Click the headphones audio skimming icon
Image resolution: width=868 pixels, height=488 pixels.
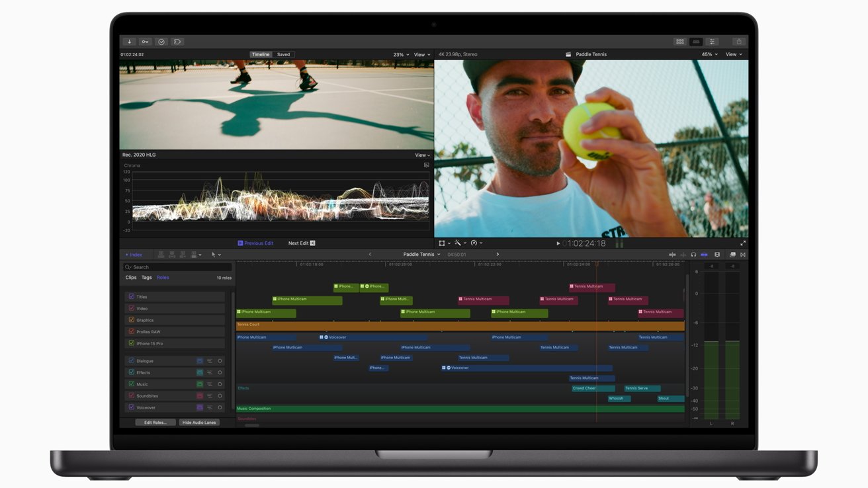coord(693,255)
